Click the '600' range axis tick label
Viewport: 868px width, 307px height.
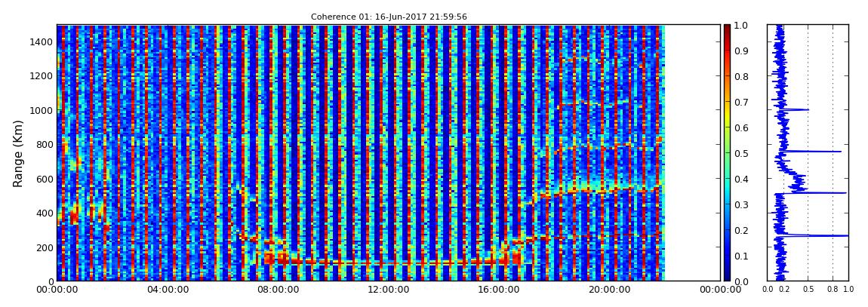click(x=43, y=179)
